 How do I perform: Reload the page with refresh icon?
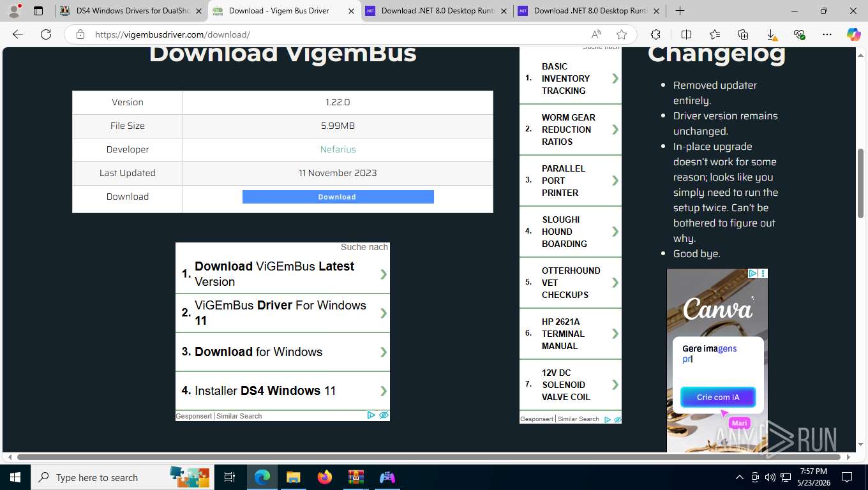click(45, 34)
